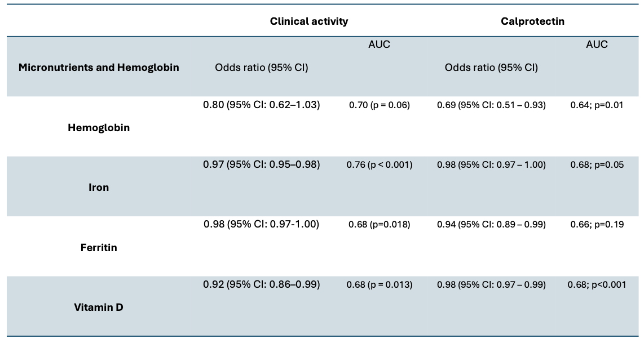Screen dimensions: 644x339
Task: Select the AUC value 0.70 (p = 0.06)
Action: (x=379, y=105)
